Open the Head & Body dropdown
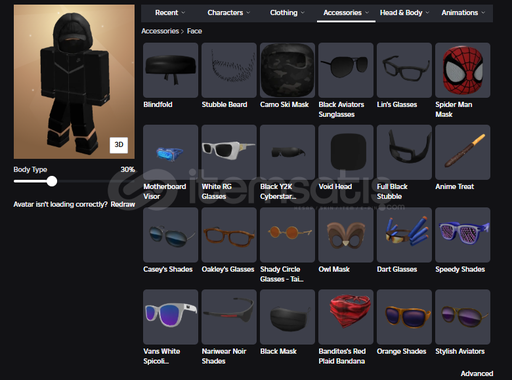 [x=404, y=13]
